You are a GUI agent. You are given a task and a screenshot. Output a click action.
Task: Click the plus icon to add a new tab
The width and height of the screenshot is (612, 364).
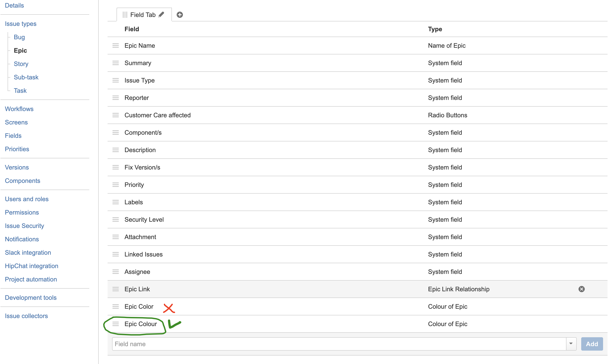(180, 14)
